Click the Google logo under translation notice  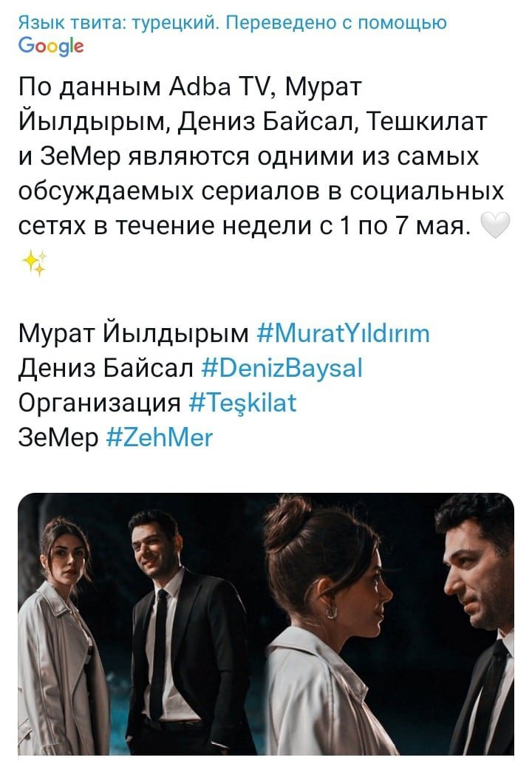[51, 47]
